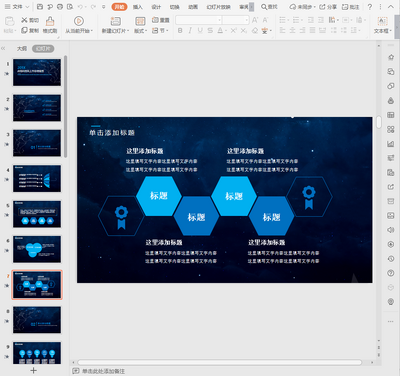Click the four-squares icon in right sidebar
The width and height of the screenshot is (400, 376).
391,129
